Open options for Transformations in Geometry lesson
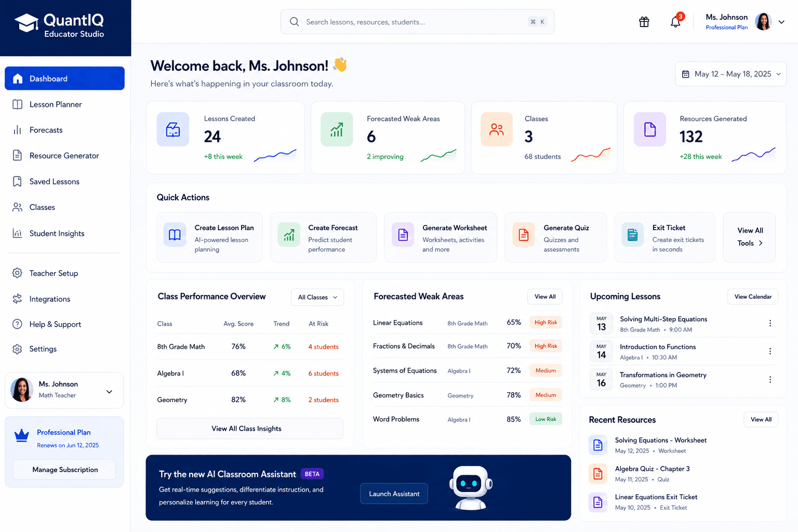798x532 pixels. point(770,379)
